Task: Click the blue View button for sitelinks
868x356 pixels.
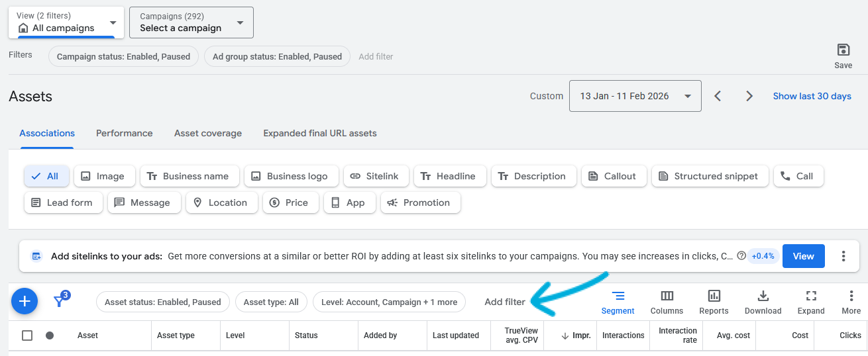Action: point(803,256)
